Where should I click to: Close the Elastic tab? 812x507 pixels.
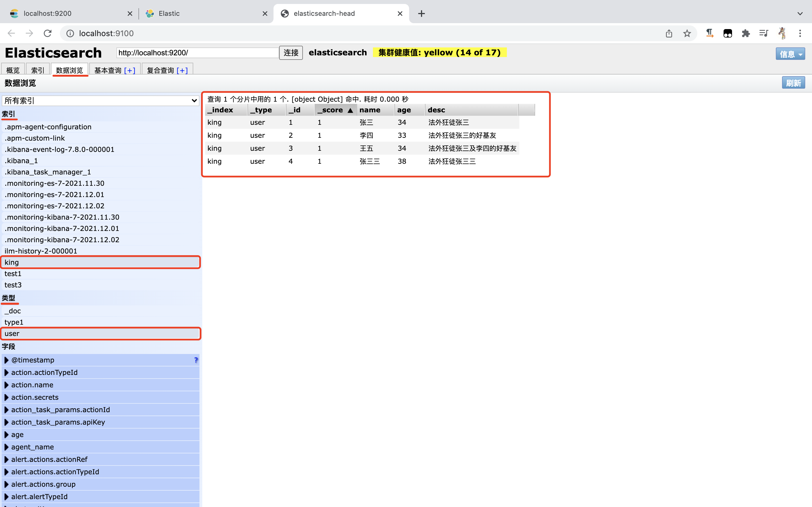pos(265,14)
